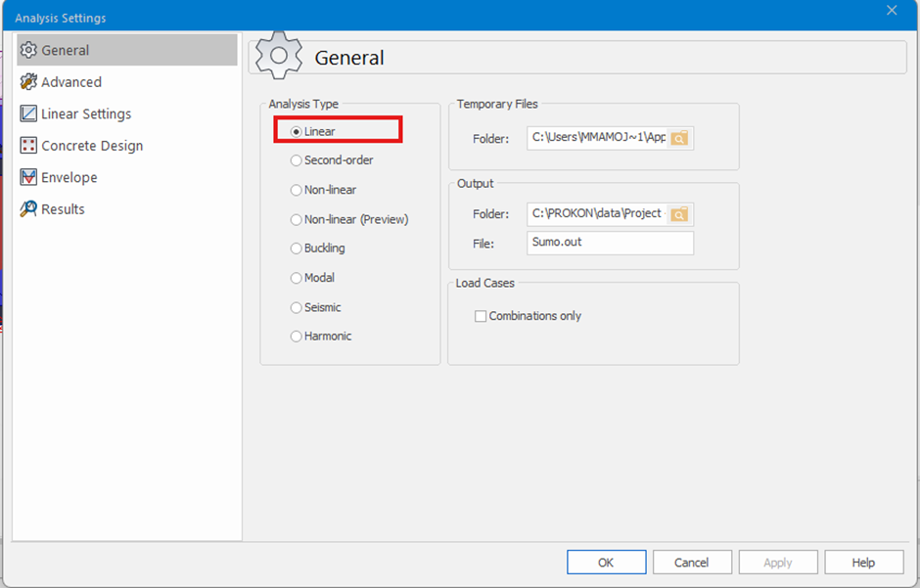920x588 pixels.
Task: Click the Results magnifier icon
Action: 28,208
